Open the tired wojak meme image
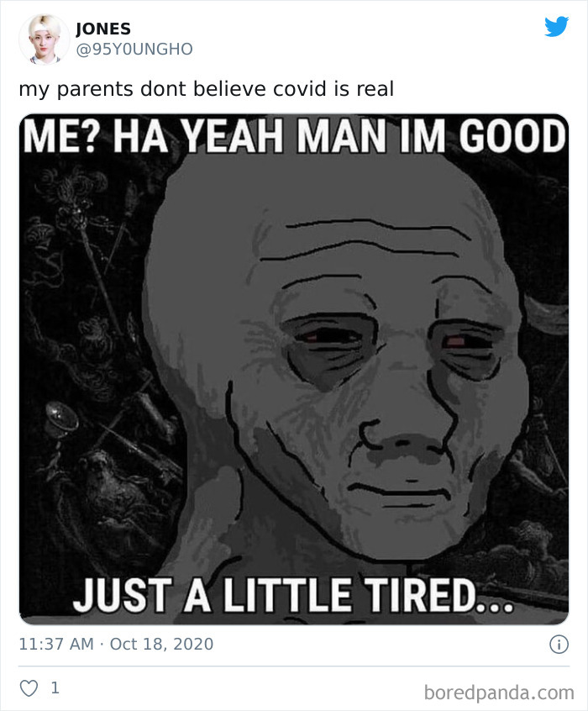The image size is (588, 711). (294, 369)
